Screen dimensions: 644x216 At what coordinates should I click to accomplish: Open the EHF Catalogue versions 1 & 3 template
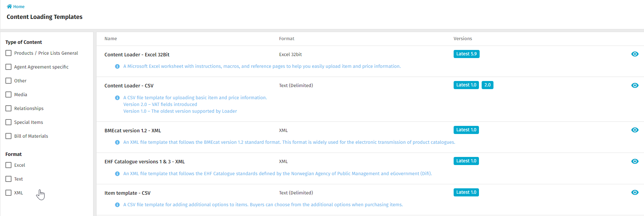(144, 162)
